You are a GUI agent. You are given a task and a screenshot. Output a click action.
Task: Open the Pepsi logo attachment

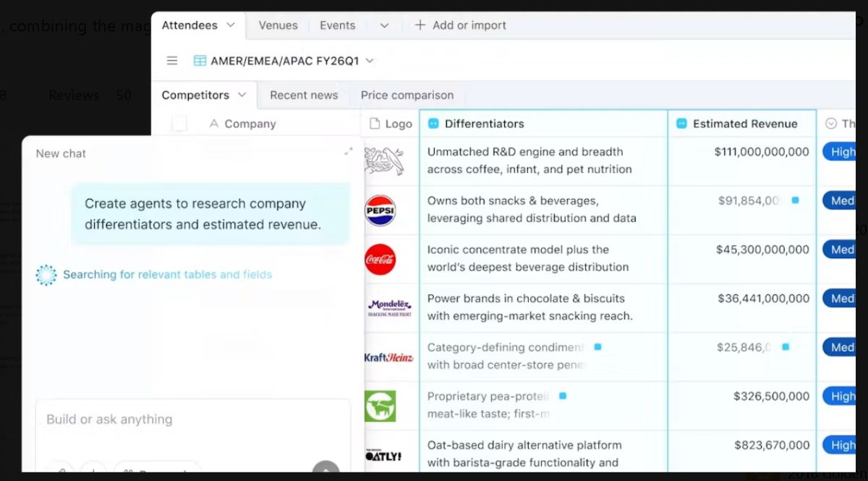(x=380, y=210)
